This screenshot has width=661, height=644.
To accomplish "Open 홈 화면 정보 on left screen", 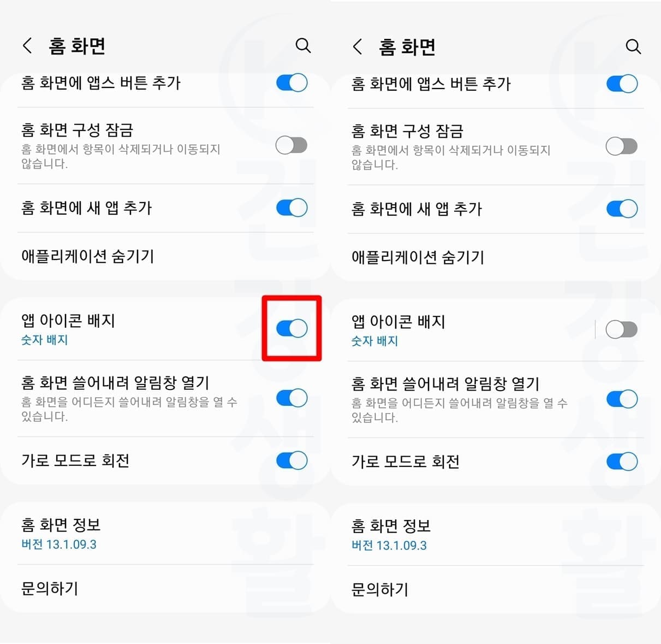I will pyautogui.click(x=165, y=533).
